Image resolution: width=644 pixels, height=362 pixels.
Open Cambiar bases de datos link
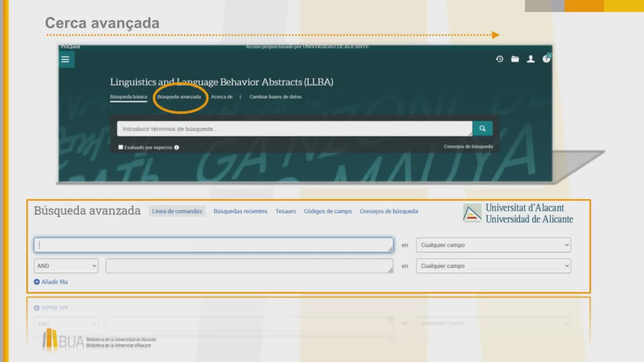[x=275, y=97]
